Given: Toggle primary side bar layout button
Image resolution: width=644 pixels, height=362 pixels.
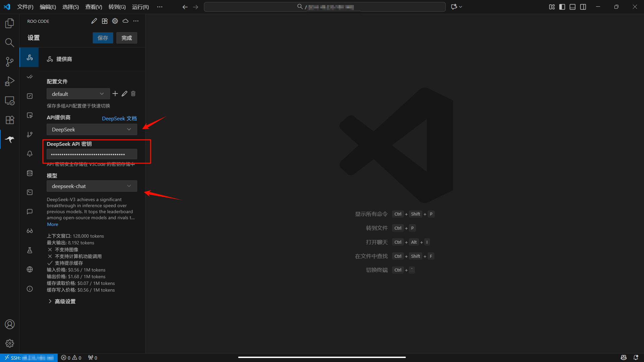Looking at the screenshot, I should click(562, 7).
